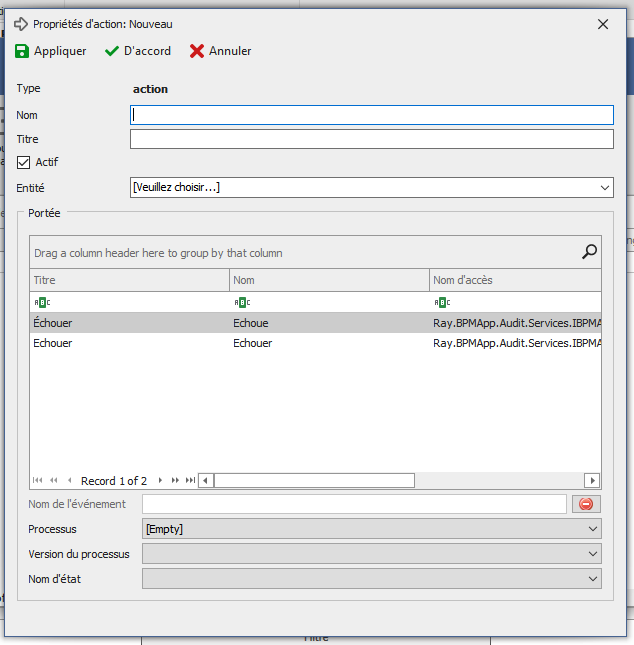The width and height of the screenshot is (634, 645).
Task: Cancel with the Annuler button
Action: [x=220, y=51]
